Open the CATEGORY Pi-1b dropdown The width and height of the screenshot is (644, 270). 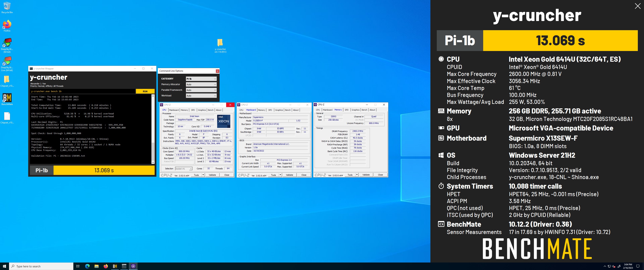(x=201, y=79)
